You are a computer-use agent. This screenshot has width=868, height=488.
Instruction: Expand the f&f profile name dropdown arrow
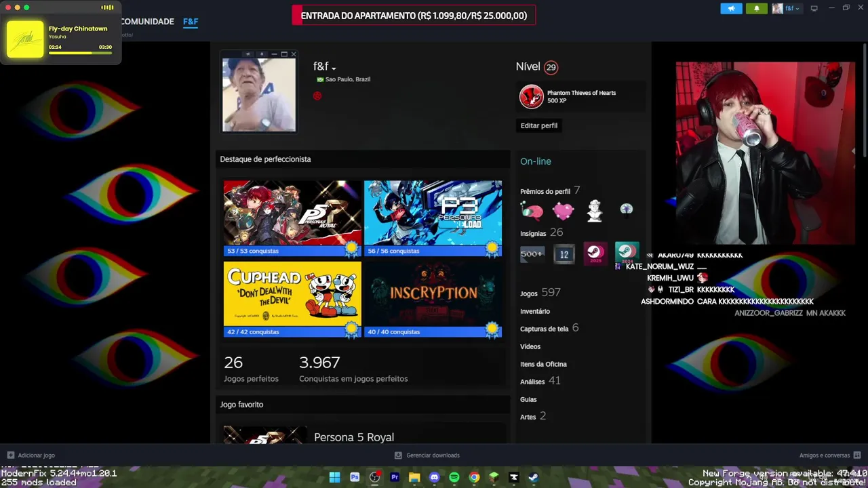click(x=334, y=68)
